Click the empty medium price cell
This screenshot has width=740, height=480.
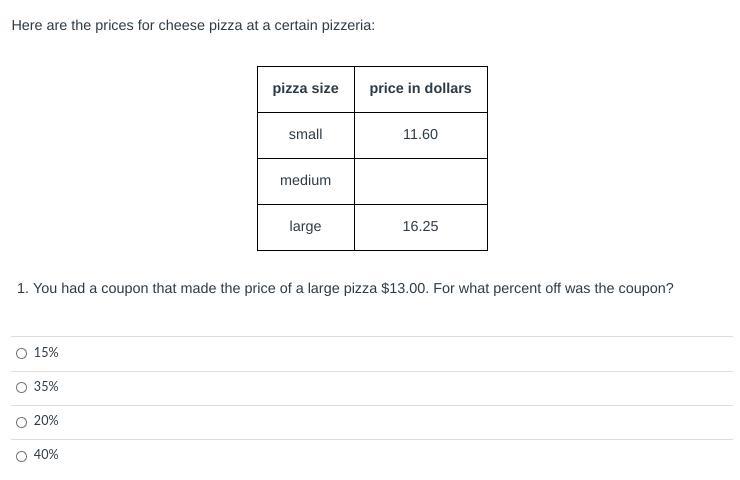click(x=420, y=181)
